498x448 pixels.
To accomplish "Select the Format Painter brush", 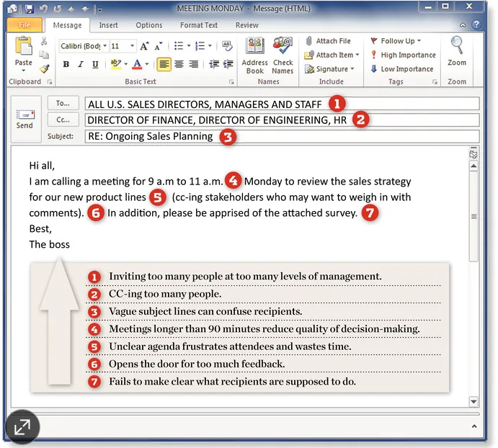I will pos(45,68).
